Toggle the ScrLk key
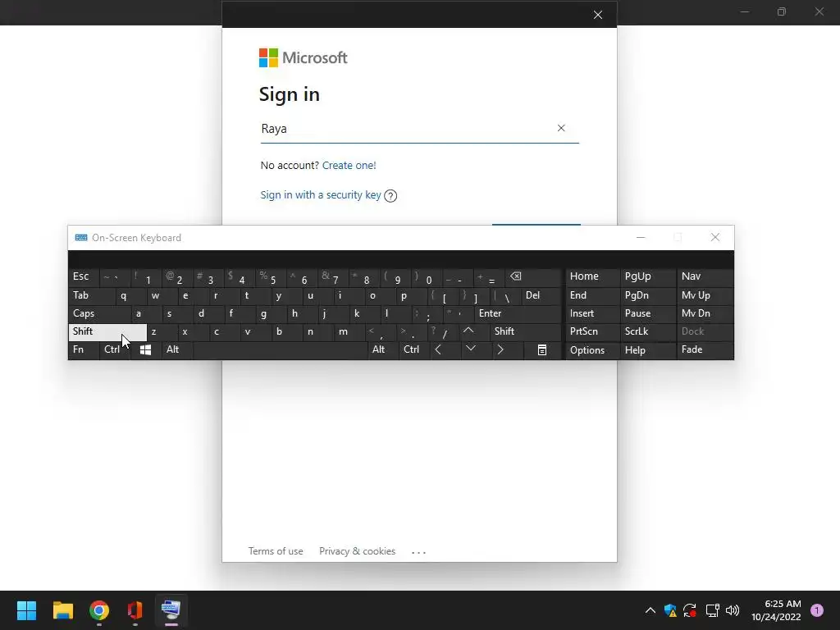This screenshot has width=840, height=630. tap(647, 331)
